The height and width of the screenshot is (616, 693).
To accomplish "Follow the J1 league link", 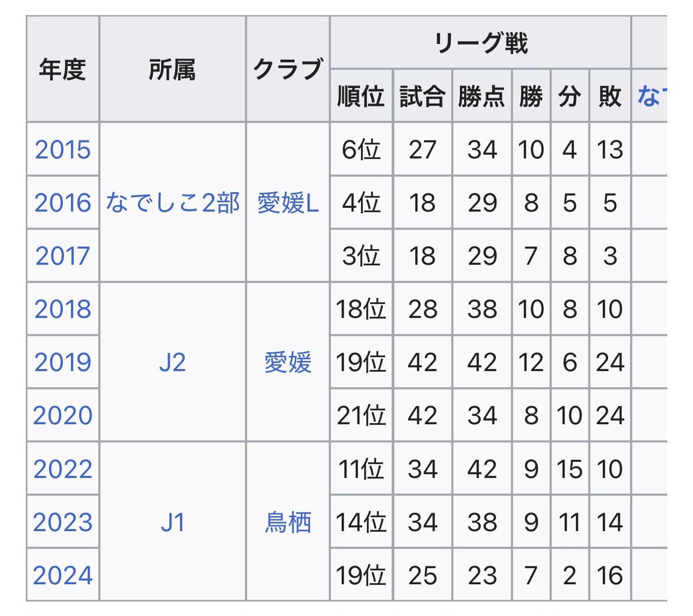I will 173,522.
